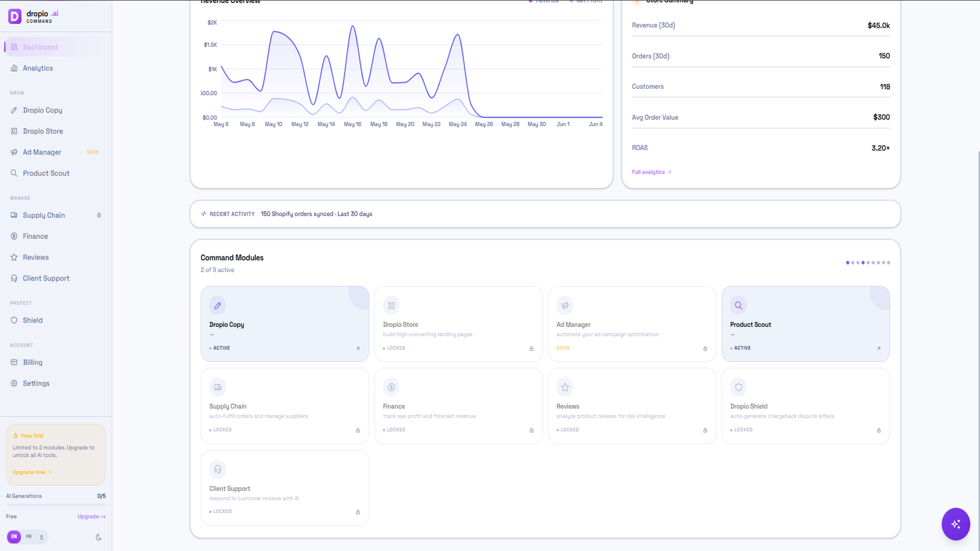This screenshot has height=551, width=980.
Task: Open the Full analytics link
Action: (652, 172)
